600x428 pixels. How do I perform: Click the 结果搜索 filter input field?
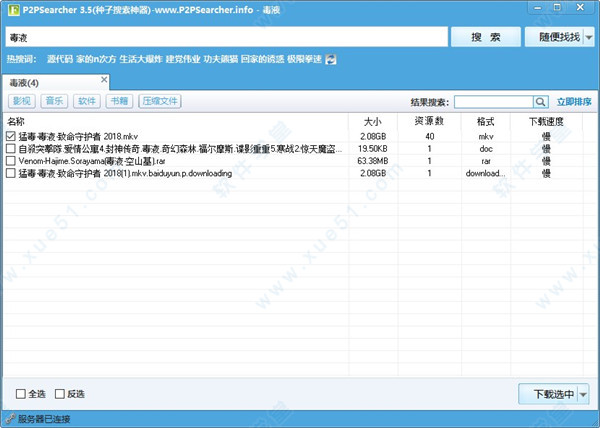coord(494,102)
